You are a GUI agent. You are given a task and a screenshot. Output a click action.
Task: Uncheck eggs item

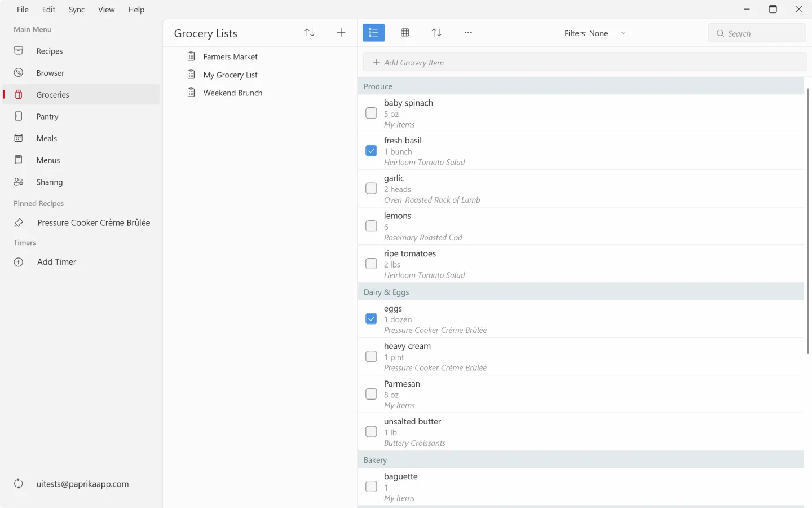pos(371,319)
